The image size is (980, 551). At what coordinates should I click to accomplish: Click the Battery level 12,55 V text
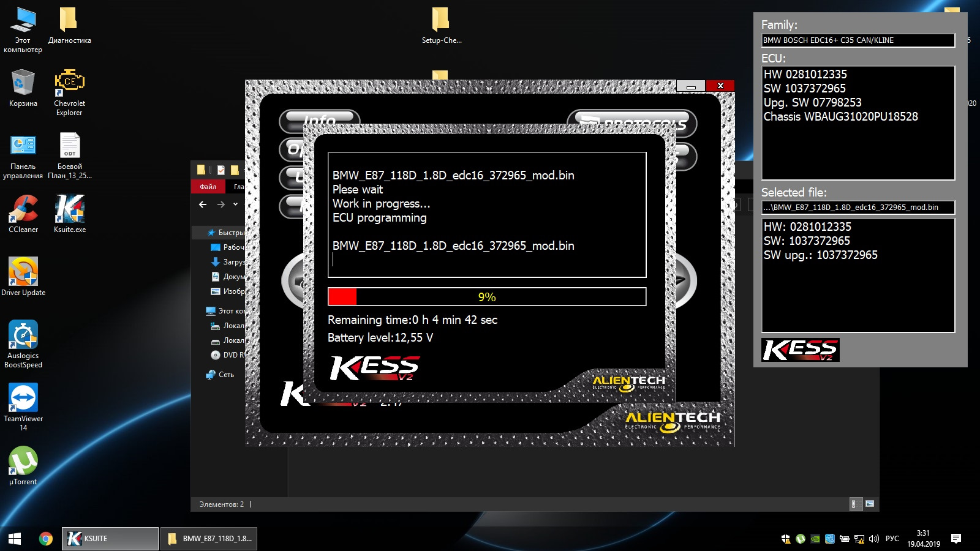(x=380, y=337)
